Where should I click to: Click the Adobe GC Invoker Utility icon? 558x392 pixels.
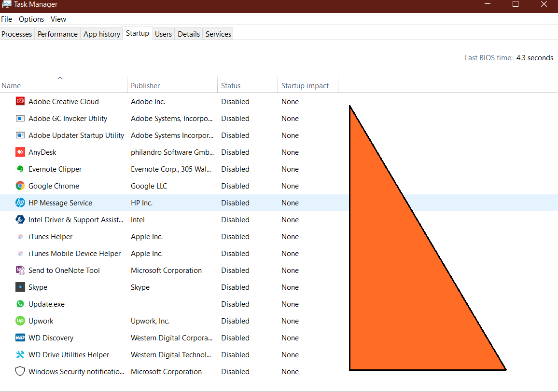[20, 118]
